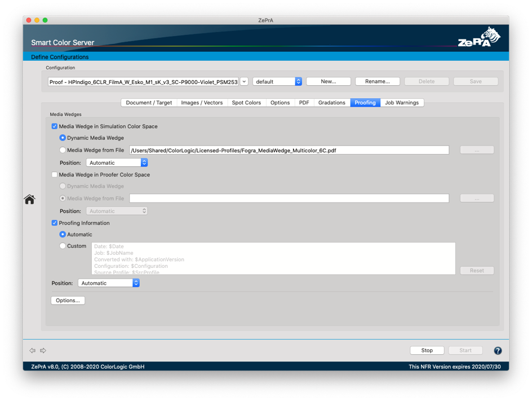Click the back arrow navigation icon
The image size is (532, 401).
click(x=32, y=350)
